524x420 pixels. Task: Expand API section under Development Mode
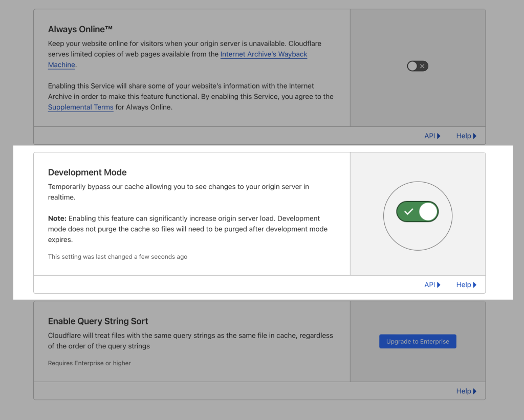click(x=432, y=285)
